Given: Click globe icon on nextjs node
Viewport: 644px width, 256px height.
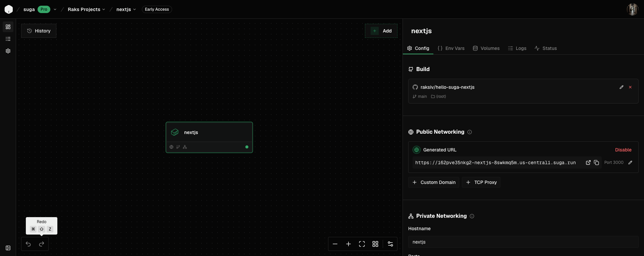Looking at the screenshot, I should click(x=171, y=147).
